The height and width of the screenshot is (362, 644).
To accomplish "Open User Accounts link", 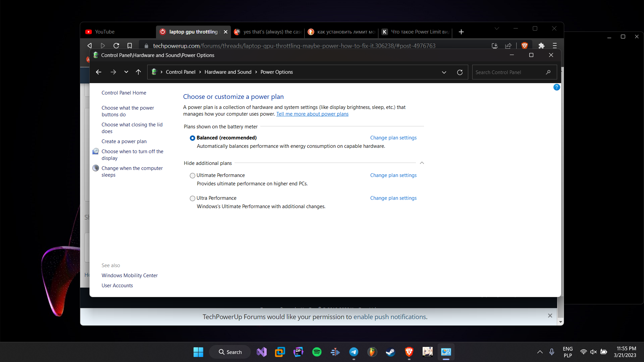I will click(x=117, y=286).
